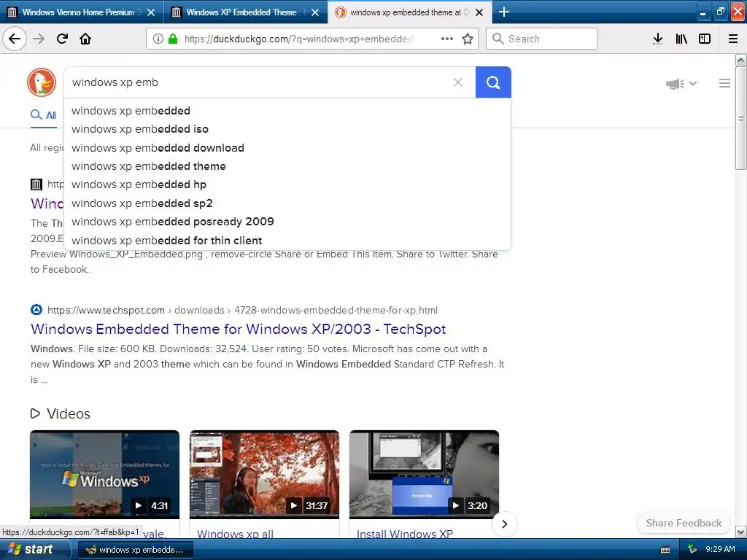Click the Share Feedback button

tap(684, 523)
